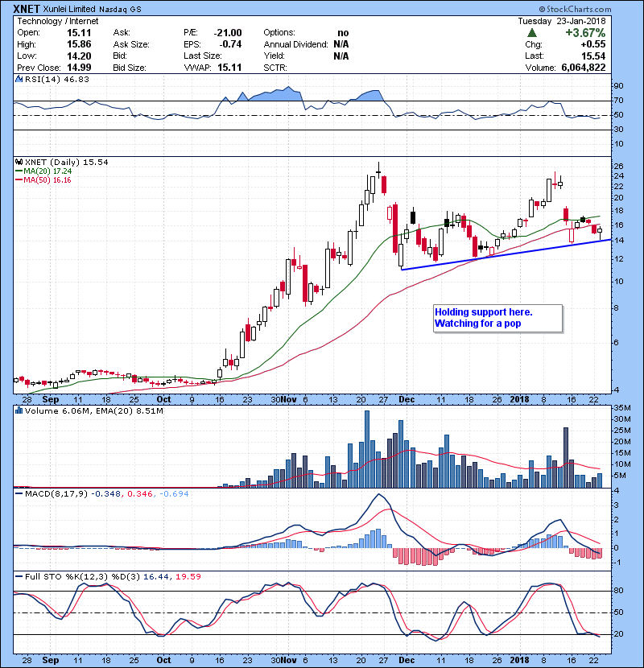Image resolution: width=644 pixels, height=668 pixels.
Task: Click the Technology / Internet sector label
Action: point(57,21)
